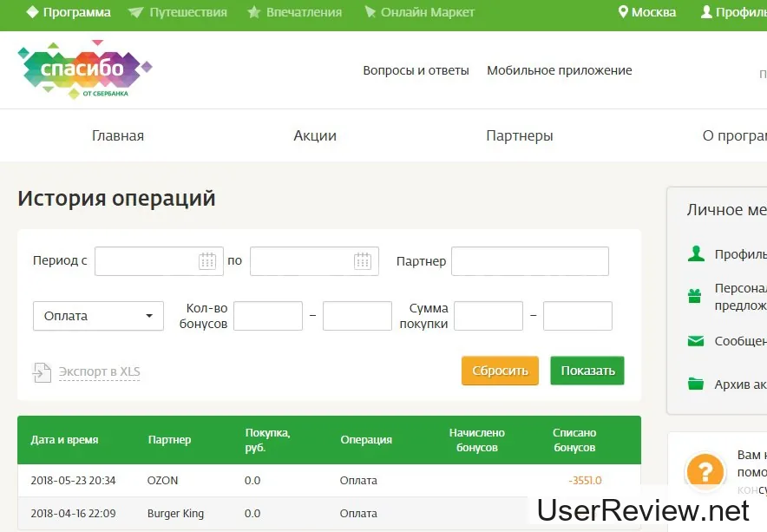Click the Партнер text input field
Image resolution: width=767 pixels, height=532 pixels.
click(529, 261)
